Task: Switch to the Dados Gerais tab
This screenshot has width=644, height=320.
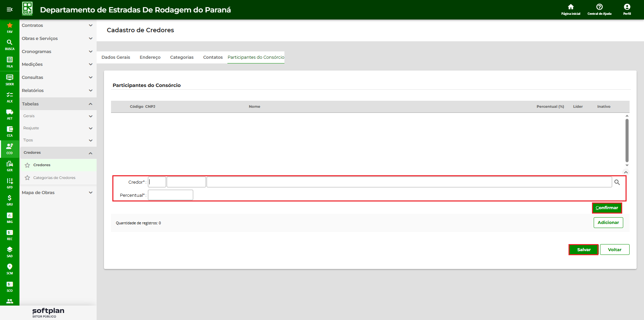Action: pyautogui.click(x=116, y=57)
